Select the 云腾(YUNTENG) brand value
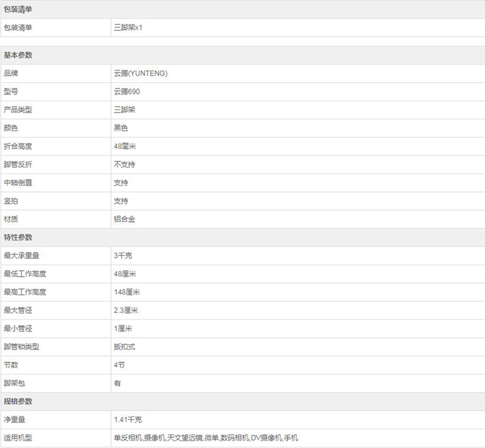Image resolution: width=485 pixels, height=448 pixels. [x=141, y=73]
